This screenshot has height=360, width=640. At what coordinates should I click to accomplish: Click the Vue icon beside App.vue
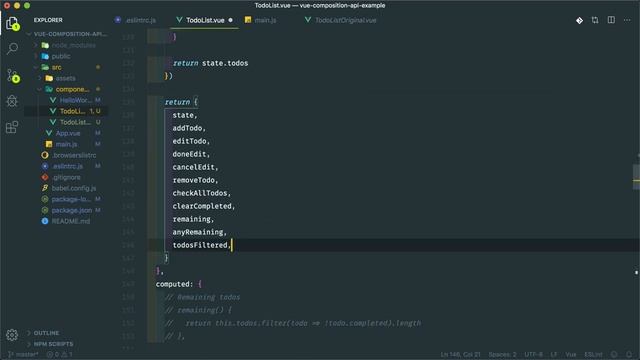[49, 133]
